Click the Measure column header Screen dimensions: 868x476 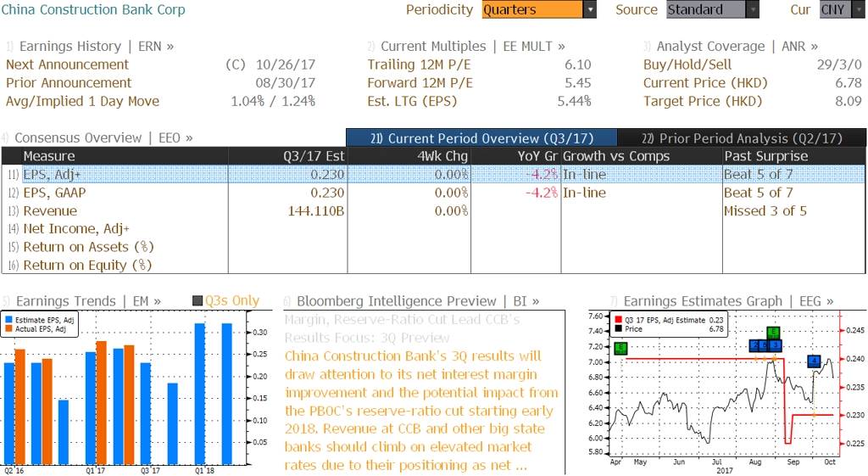pos(125,156)
